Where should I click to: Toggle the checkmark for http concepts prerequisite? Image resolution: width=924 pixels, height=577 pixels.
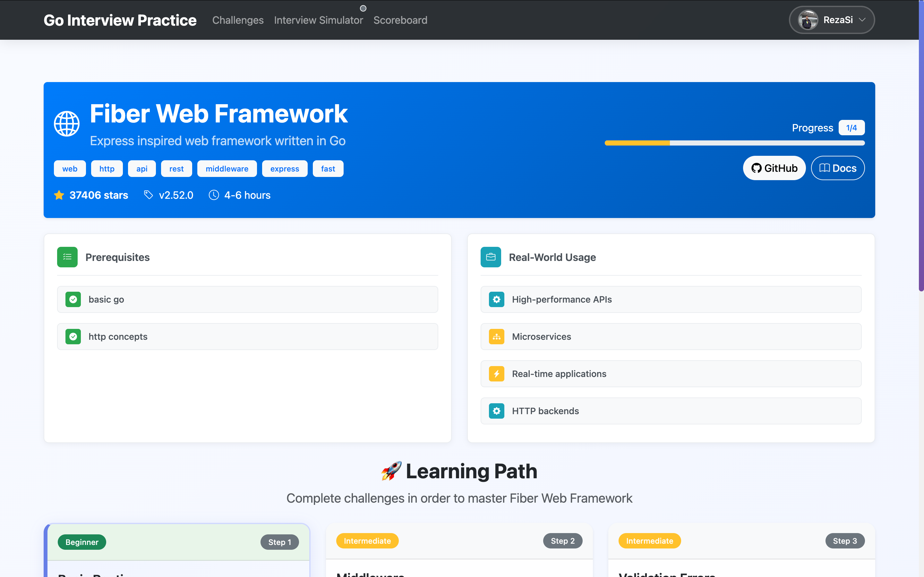pyautogui.click(x=73, y=337)
